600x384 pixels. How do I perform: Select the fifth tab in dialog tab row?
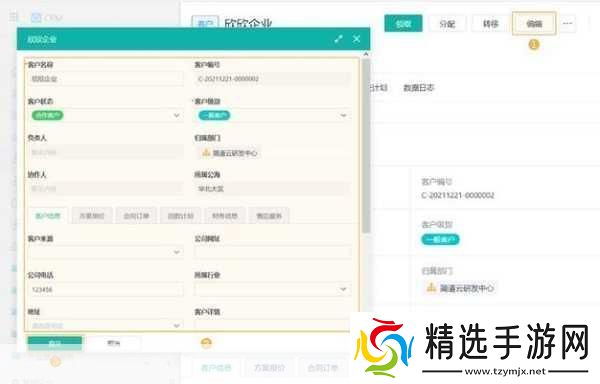(x=225, y=216)
